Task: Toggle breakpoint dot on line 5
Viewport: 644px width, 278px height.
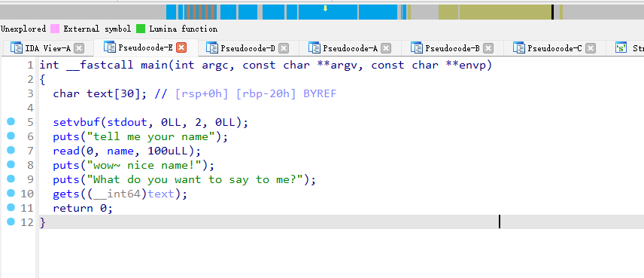Action: (11, 121)
